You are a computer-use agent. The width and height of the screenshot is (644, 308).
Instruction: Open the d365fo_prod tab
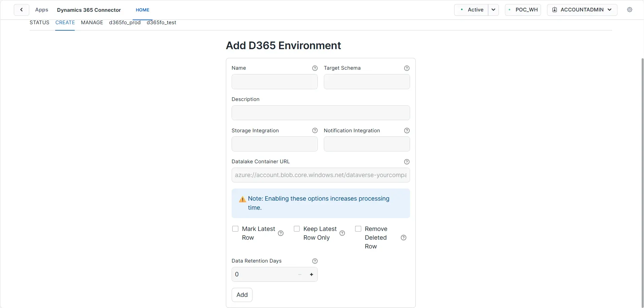[x=125, y=23]
